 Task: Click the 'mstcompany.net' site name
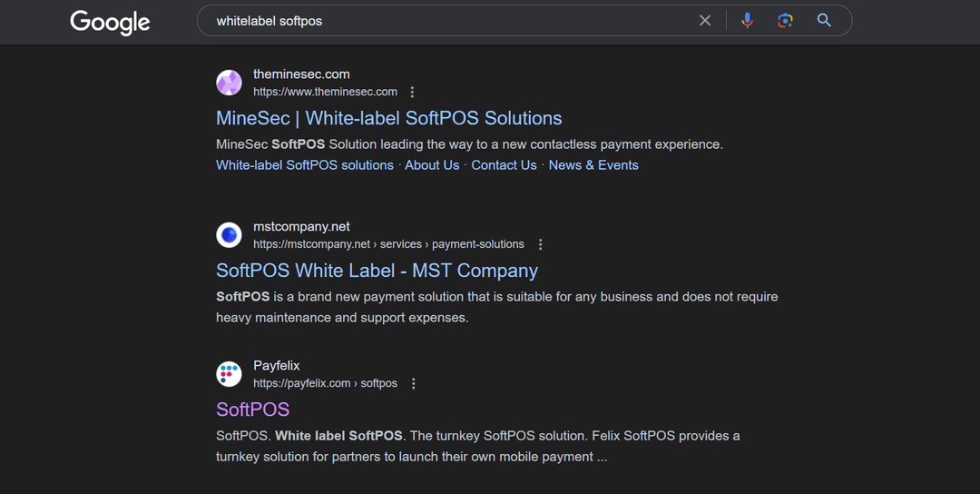pos(301,227)
